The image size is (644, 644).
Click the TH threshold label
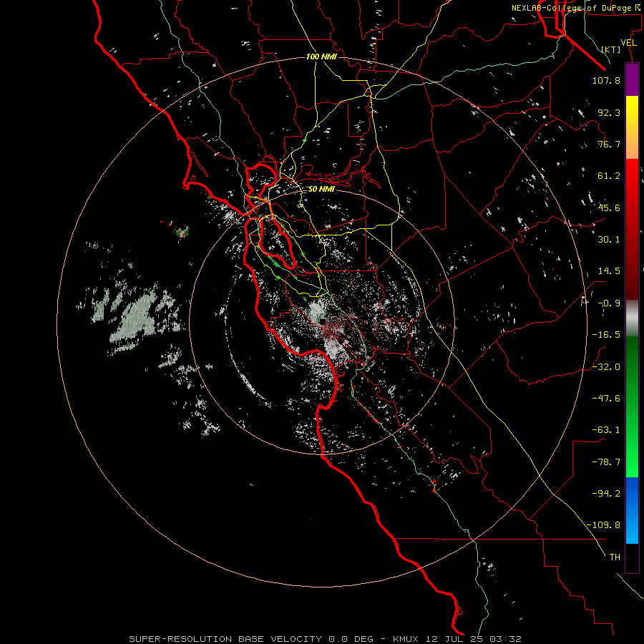615,557
